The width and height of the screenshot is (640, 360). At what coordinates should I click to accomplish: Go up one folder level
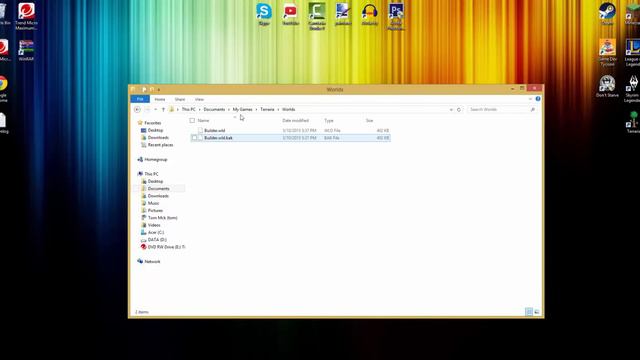(x=163, y=109)
